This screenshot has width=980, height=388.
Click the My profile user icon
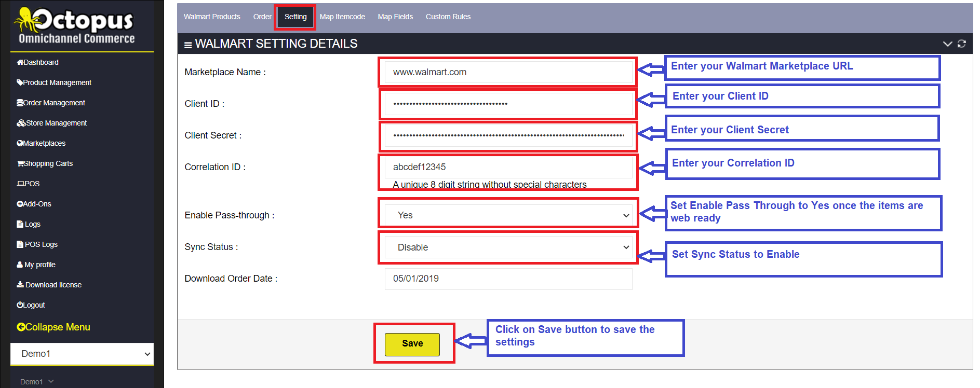click(20, 265)
